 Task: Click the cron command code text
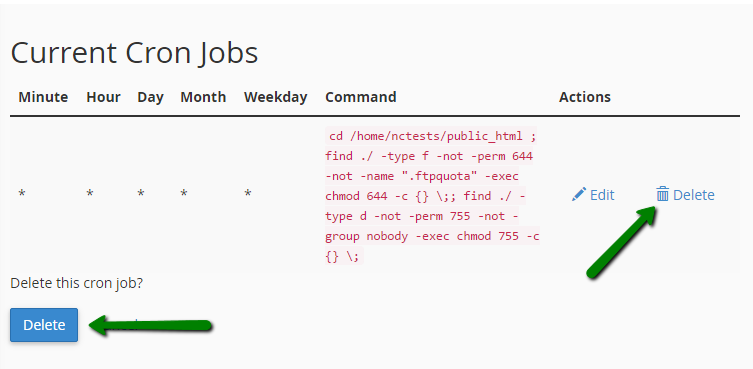tap(432, 196)
